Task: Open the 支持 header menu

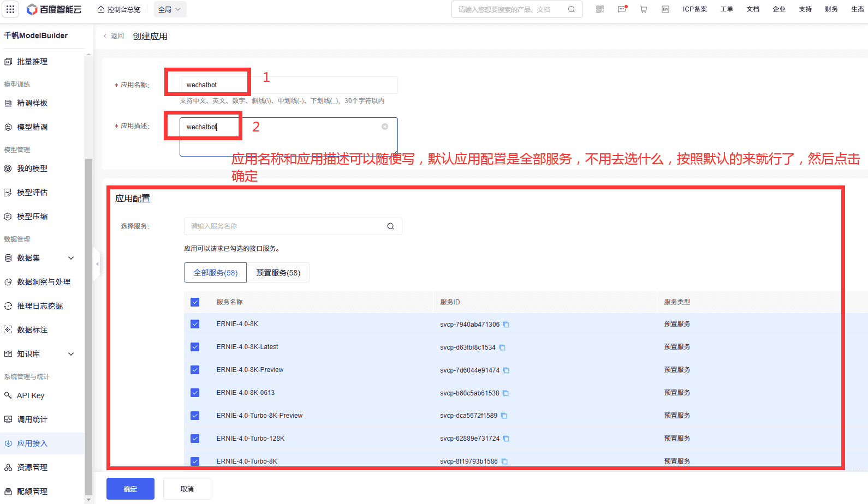Action: pos(805,9)
